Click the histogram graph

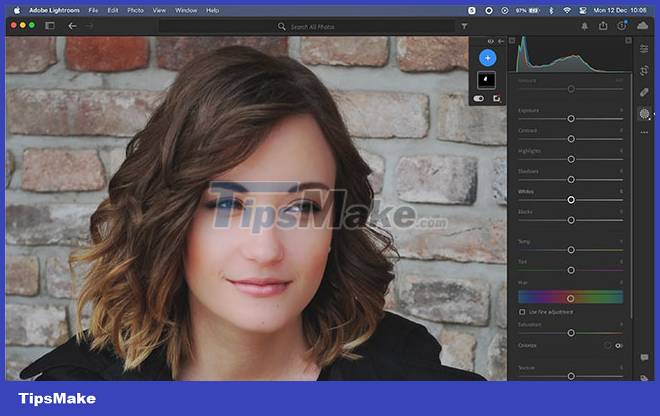(570, 54)
